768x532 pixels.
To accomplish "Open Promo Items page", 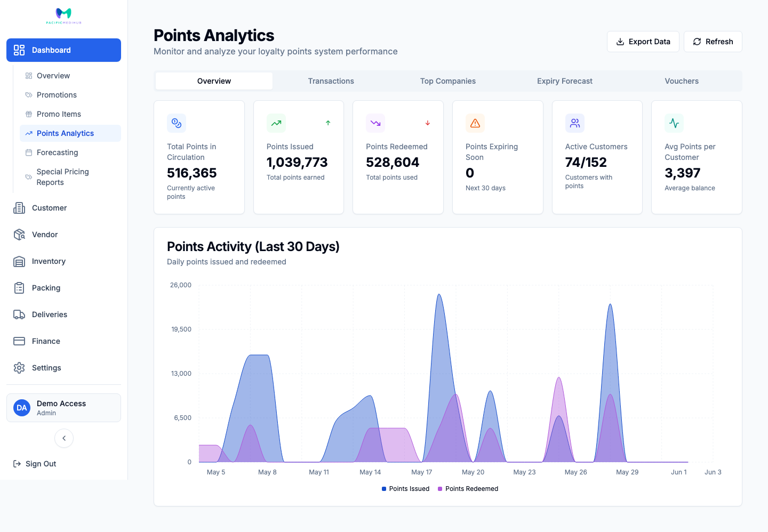I will click(70, 114).
